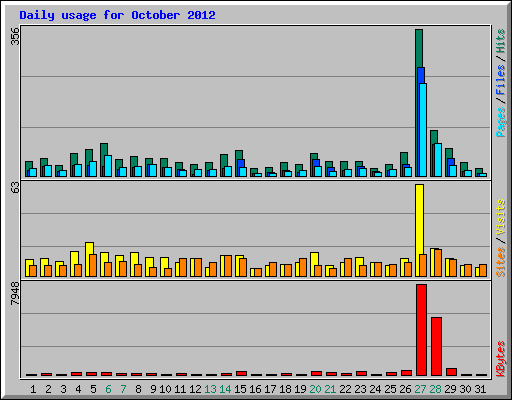Click the yellow Visits bar on day 8
This screenshot has height=400, width=512.
(x=134, y=258)
